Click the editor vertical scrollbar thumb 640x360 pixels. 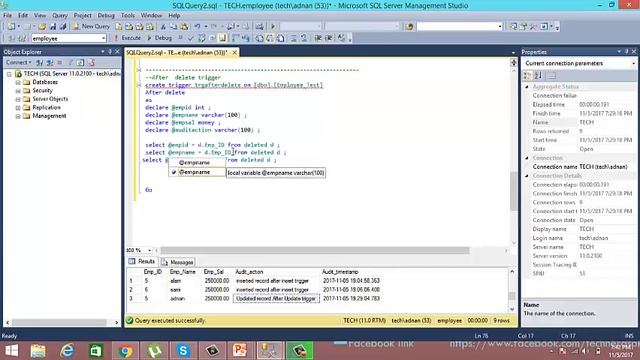514,191
